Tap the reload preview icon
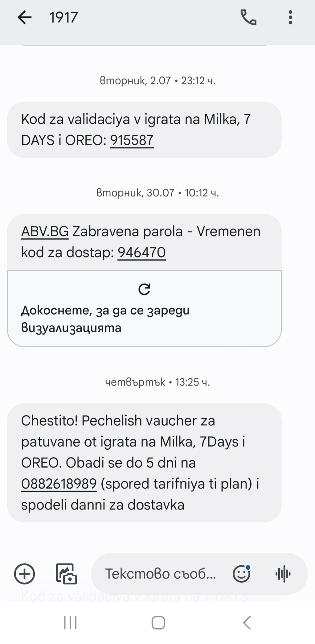The height and width of the screenshot is (644, 315). point(144,289)
